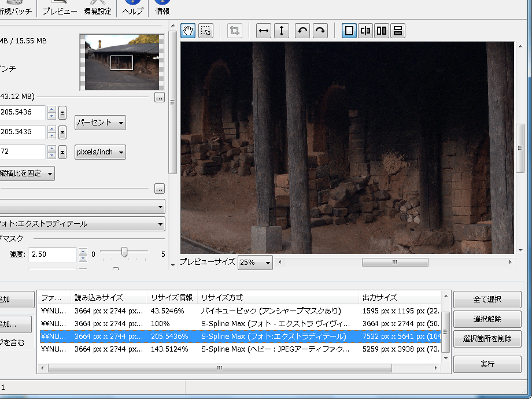Image resolution: width=532 pixels, height=399 pixels.
Task: Open the pixels/inch unit dropdown
Action: pyautogui.click(x=100, y=152)
